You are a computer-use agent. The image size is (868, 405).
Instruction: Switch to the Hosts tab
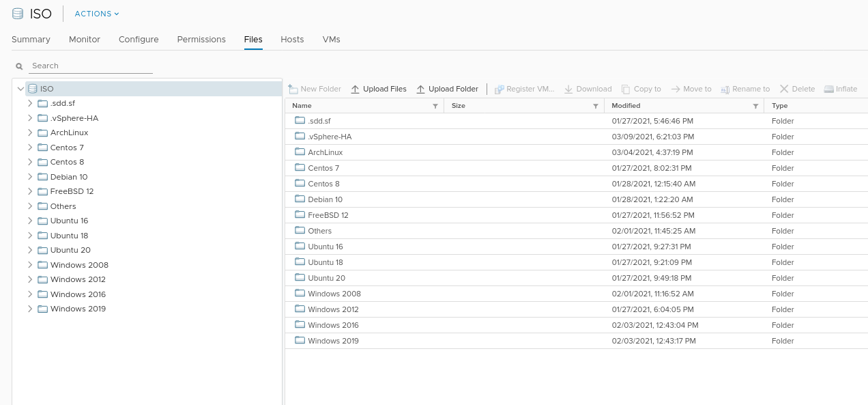coord(292,40)
